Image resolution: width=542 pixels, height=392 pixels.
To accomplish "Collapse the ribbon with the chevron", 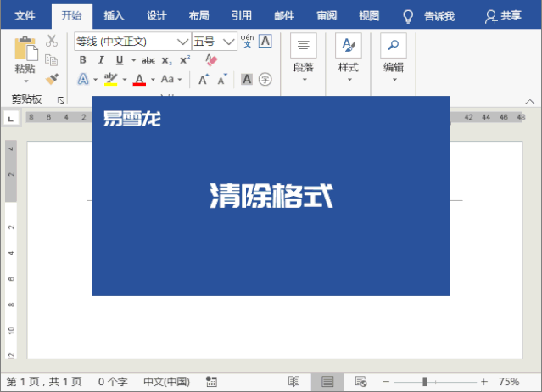I will [x=529, y=101].
